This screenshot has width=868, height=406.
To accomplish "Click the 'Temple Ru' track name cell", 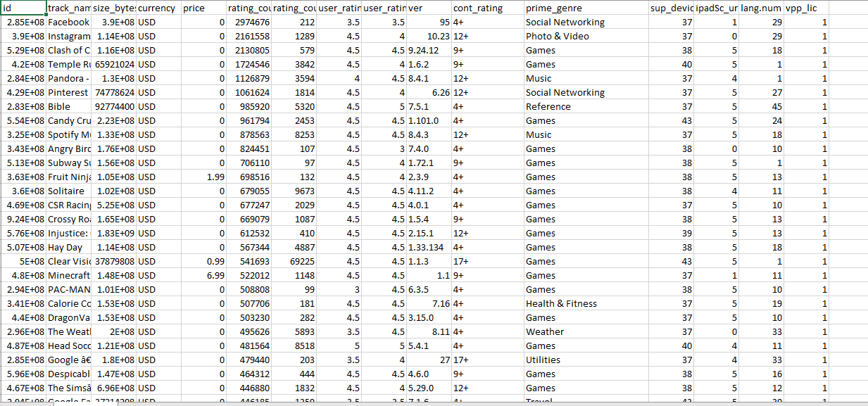I will click(69, 65).
